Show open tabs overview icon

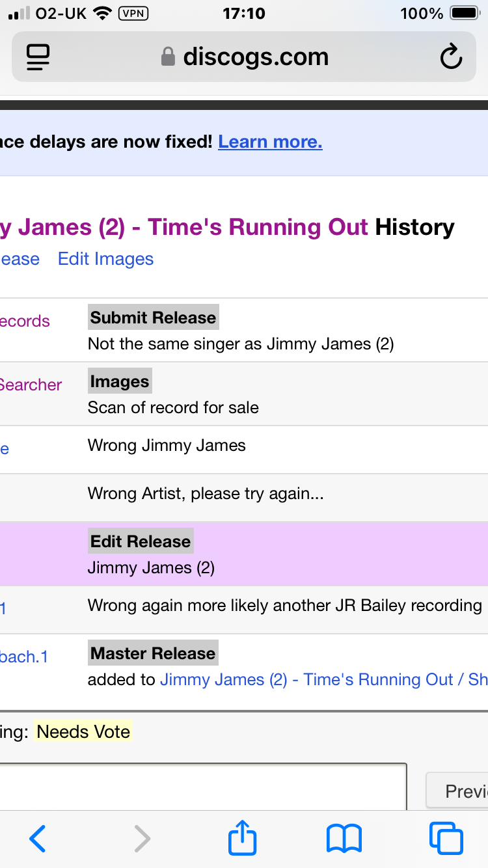click(x=446, y=839)
